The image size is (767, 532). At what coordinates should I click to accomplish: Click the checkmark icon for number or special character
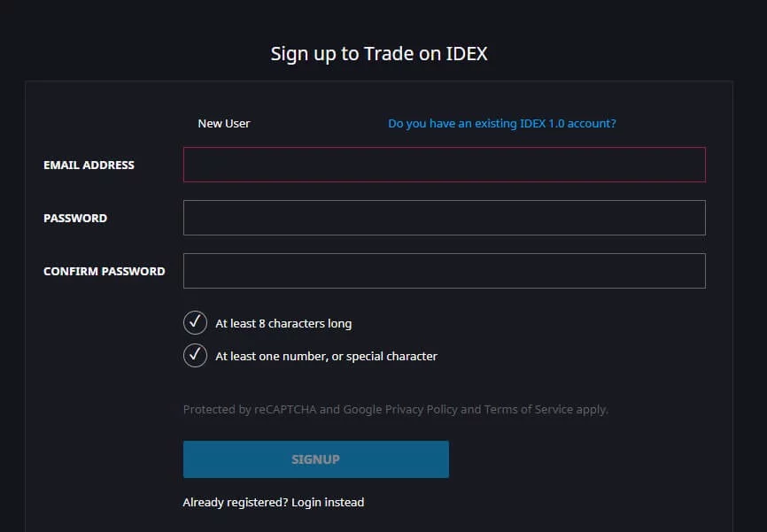coord(195,356)
